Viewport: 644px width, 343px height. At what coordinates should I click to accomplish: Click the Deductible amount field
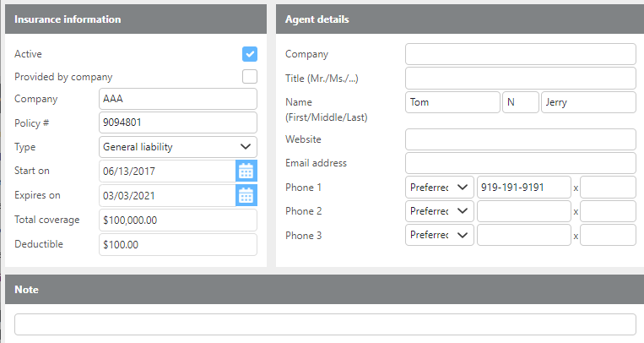[x=177, y=245]
